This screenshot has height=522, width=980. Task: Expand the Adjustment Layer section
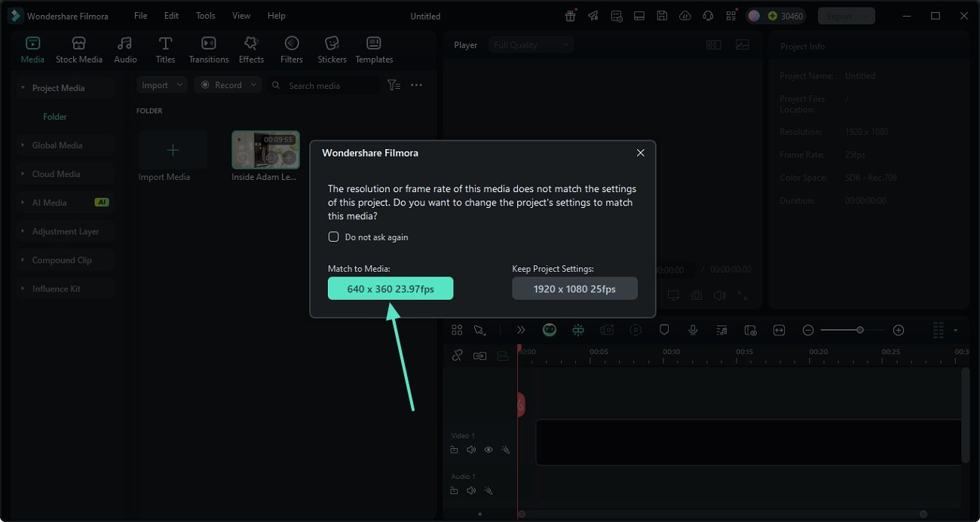[x=66, y=231]
